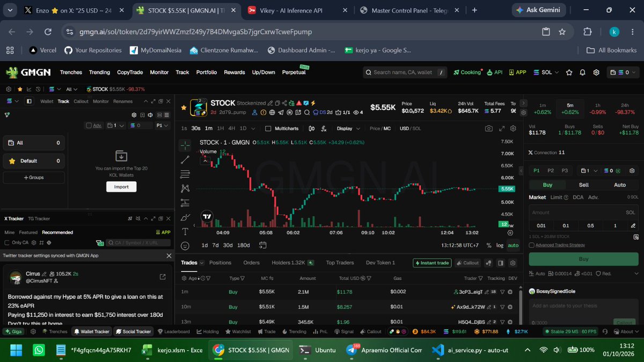Collapse the Volume indicator legend arrow
This screenshot has height=362, width=644.
pos(204,160)
